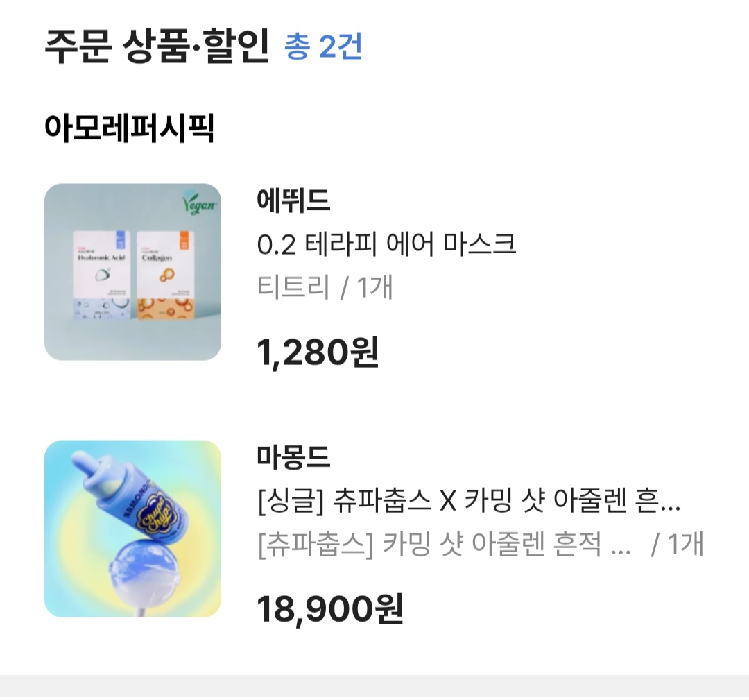
Task: Click the 에뛰드 brand name
Action: tap(293, 200)
